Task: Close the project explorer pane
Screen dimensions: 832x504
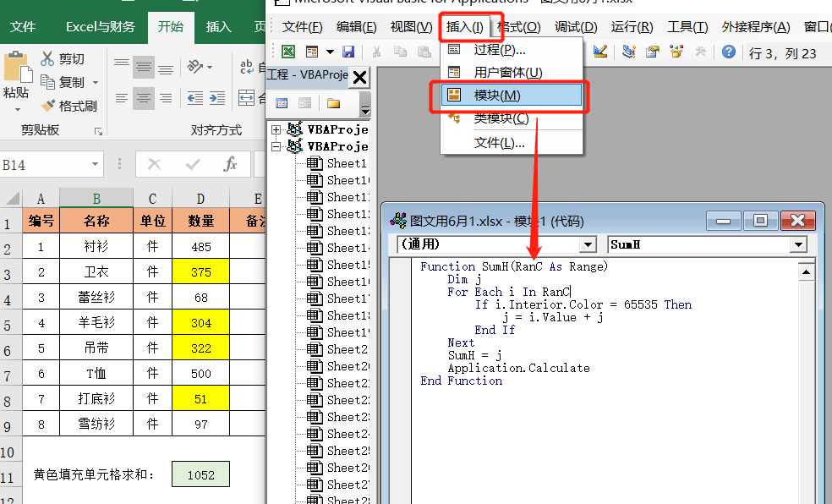Action: coord(359,78)
